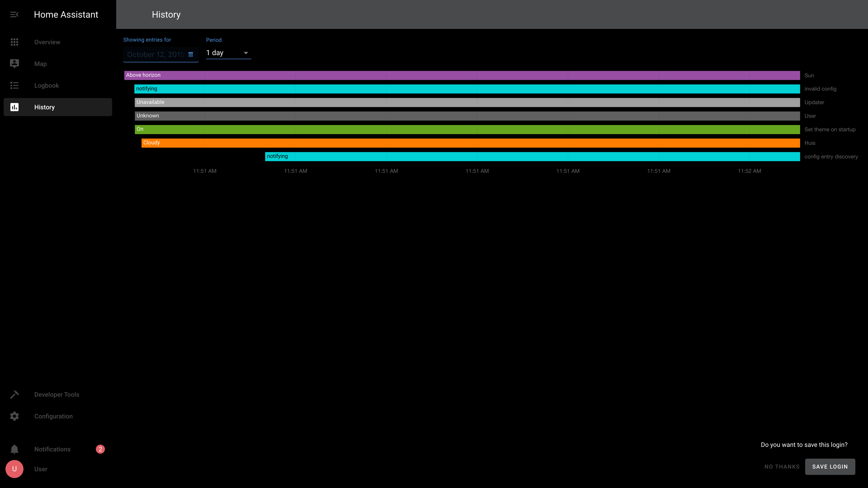Click the October 12, 2019 date field

click(x=155, y=54)
